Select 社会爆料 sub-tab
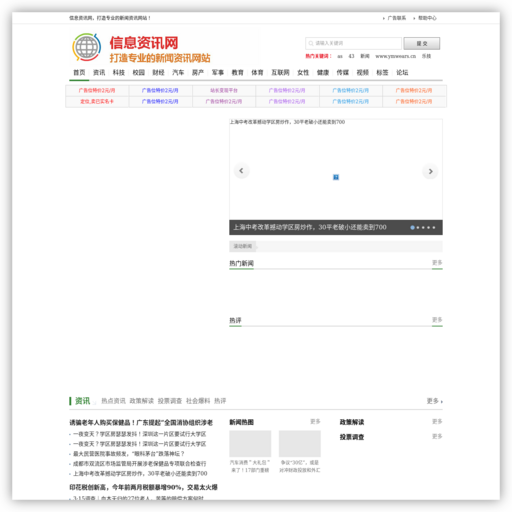The image size is (512, 512). 198,401
